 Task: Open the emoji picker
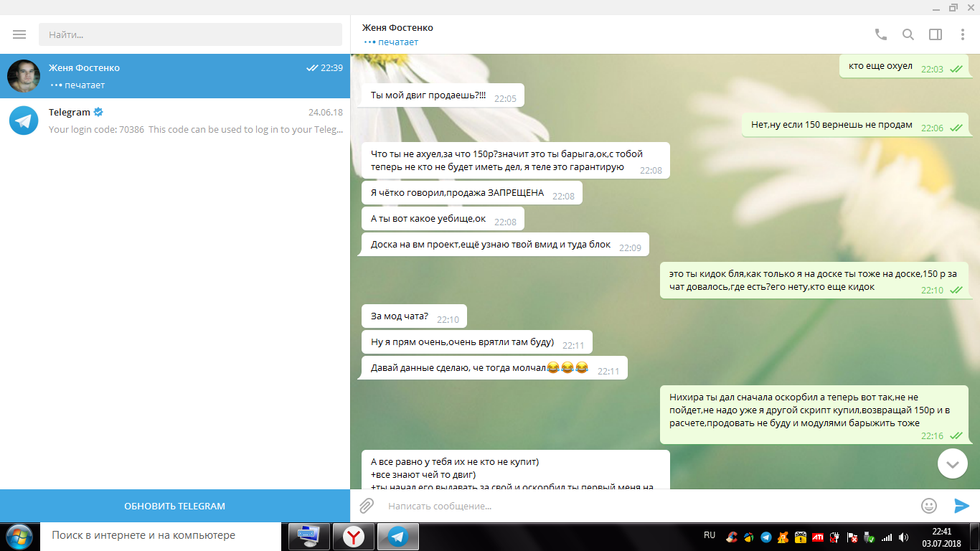(929, 506)
